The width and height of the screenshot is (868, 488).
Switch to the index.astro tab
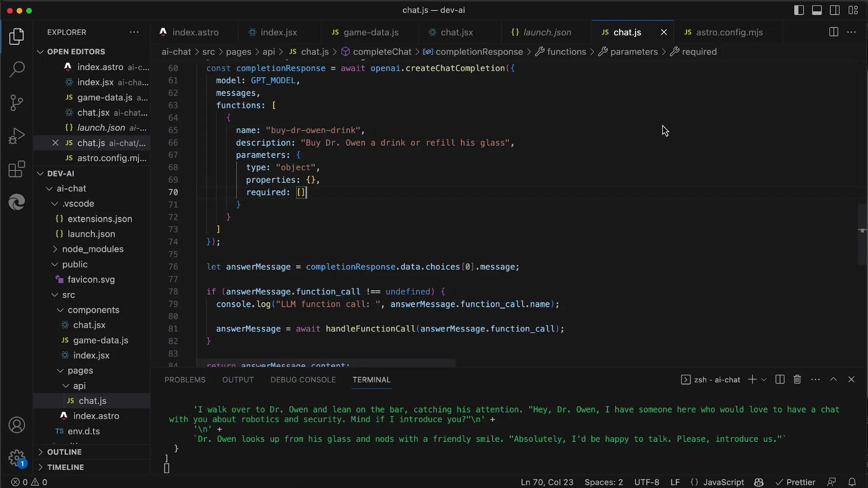click(x=195, y=32)
